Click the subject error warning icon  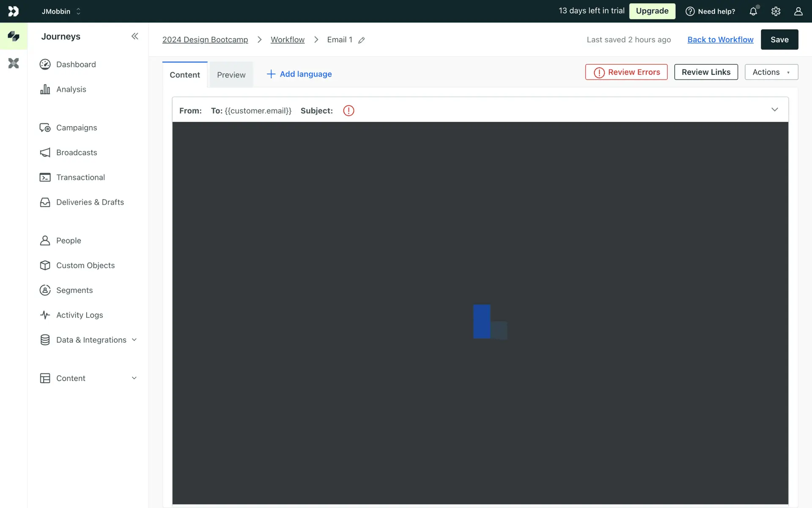(x=348, y=110)
